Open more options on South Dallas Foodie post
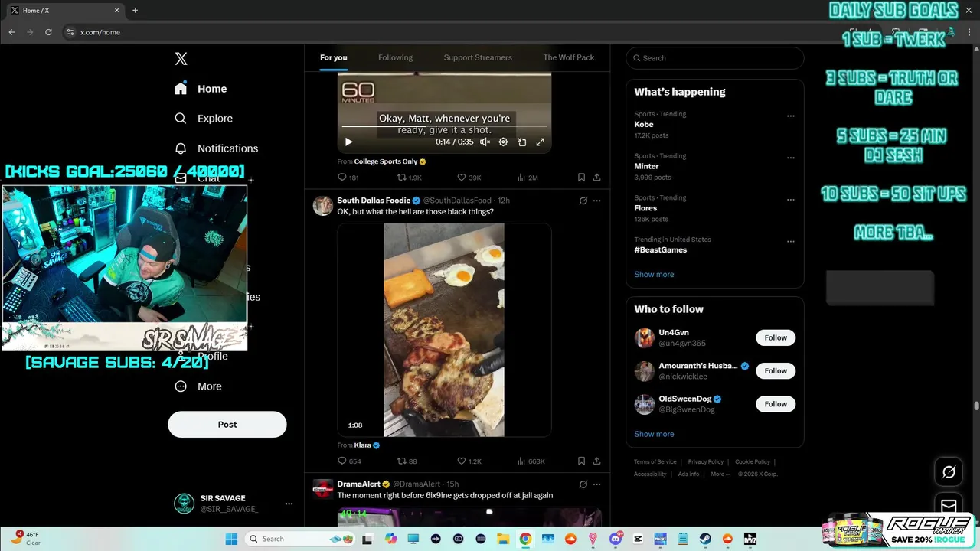This screenshot has width=980, height=551. [596, 201]
